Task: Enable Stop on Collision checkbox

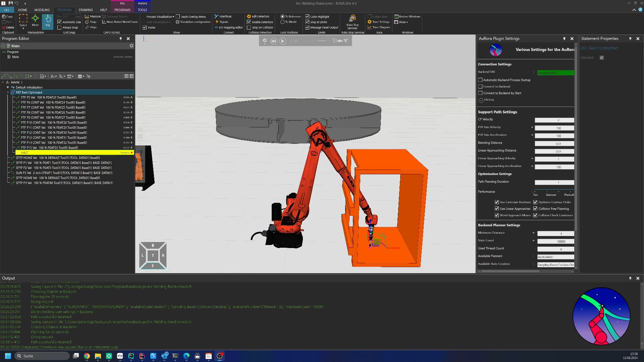Action: pos(249,27)
